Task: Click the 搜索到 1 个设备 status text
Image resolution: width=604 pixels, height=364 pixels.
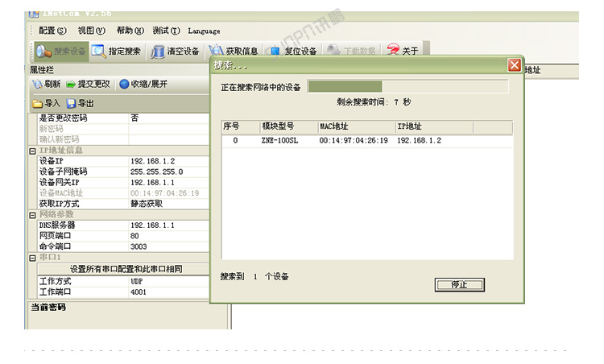Action: pyautogui.click(x=254, y=276)
